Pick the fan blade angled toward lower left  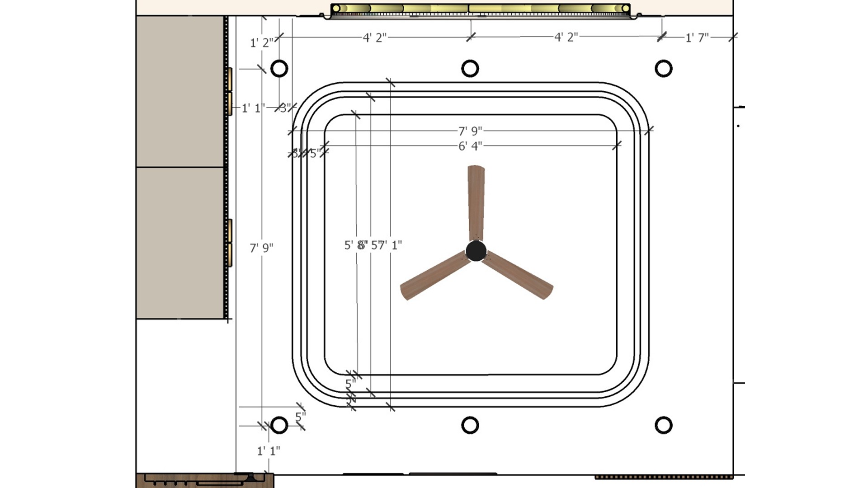[435, 276]
